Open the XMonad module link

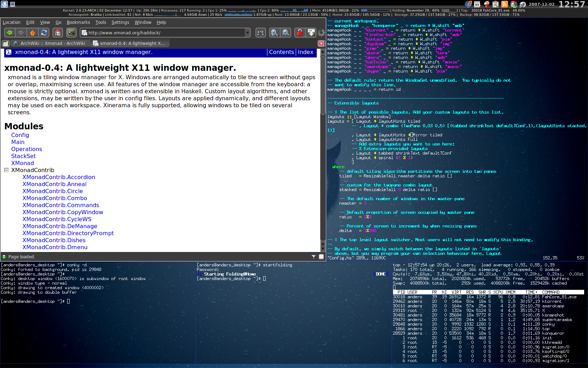tap(22, 163)
